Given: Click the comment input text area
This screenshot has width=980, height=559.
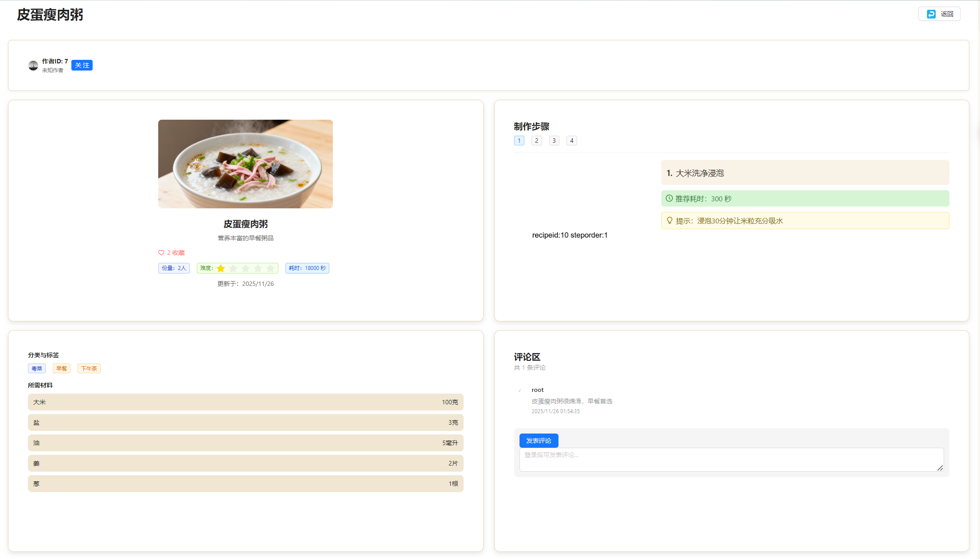Looking at the screenshot, I should 731,460.
